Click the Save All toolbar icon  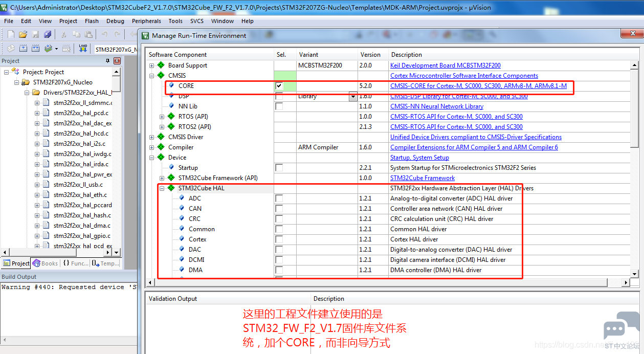pyautogui.click(x=48, y=34)
